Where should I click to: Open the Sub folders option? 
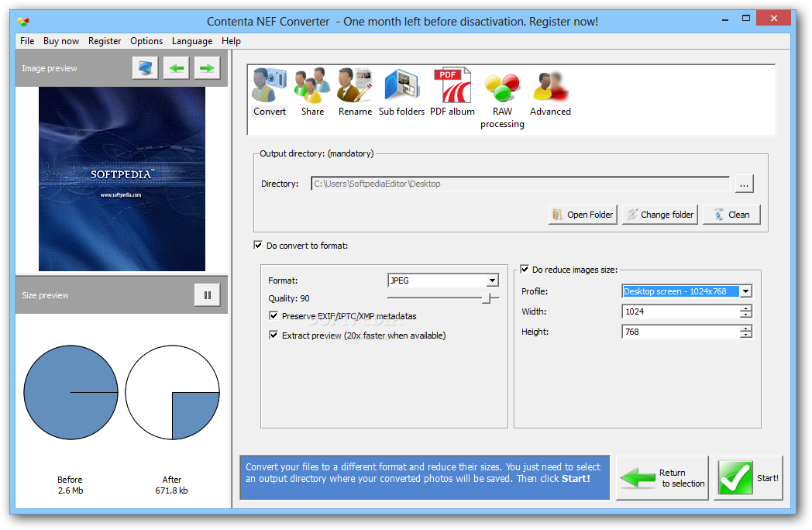click(x=401, y=91)
